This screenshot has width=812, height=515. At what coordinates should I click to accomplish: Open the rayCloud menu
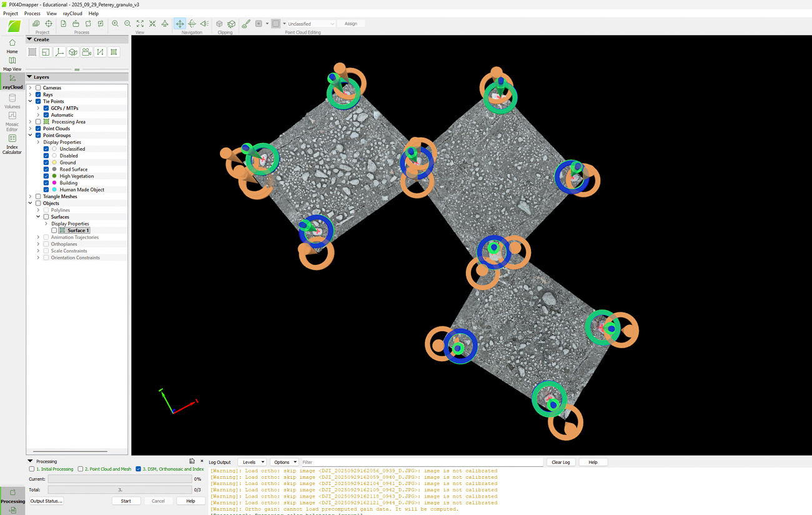tap(72, 13)
